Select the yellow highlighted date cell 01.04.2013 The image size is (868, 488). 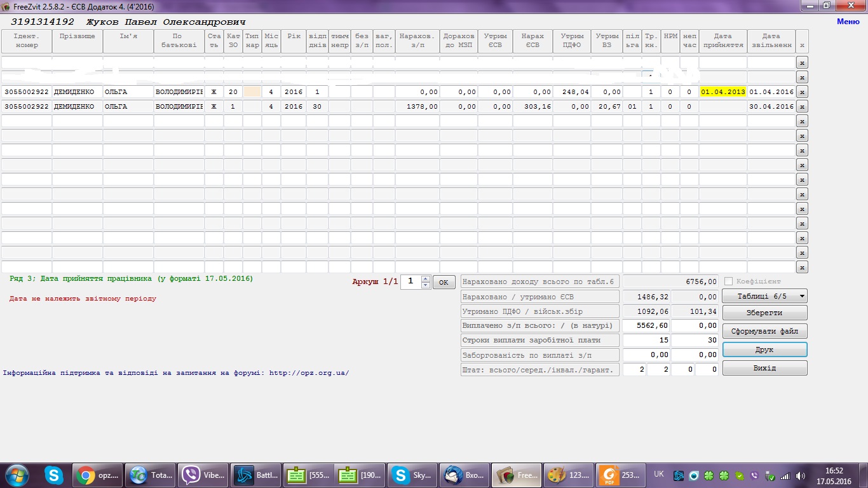[x=722, y=92]
